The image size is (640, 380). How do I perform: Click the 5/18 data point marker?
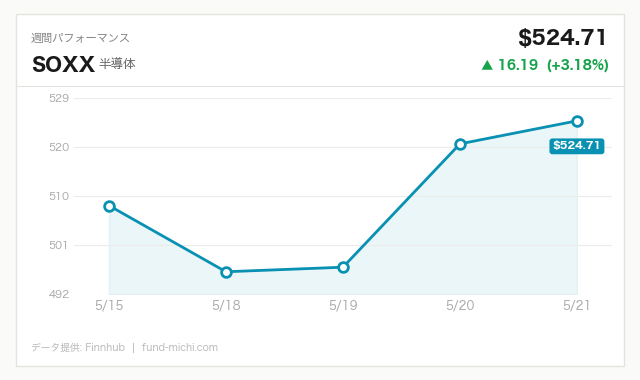coord(226,272)
